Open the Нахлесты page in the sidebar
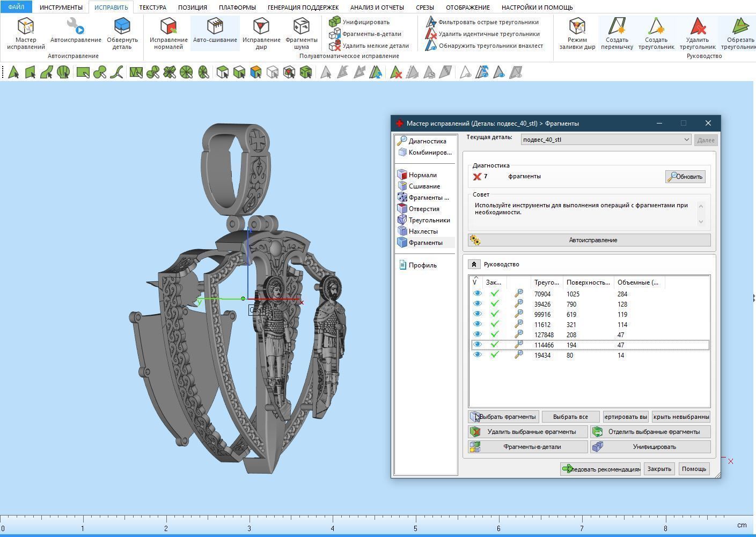 coord(417,231)
